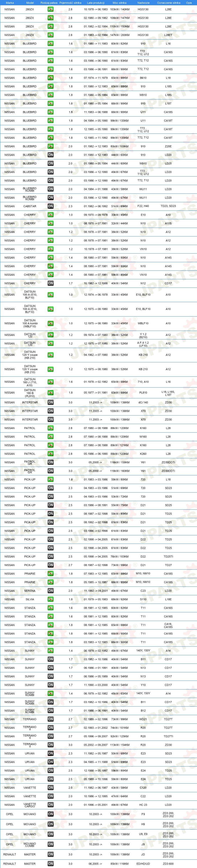
Task: Click diesel ON icon in Vanette Cargo row
Action: pyautogui.click(x=50, y=805)
